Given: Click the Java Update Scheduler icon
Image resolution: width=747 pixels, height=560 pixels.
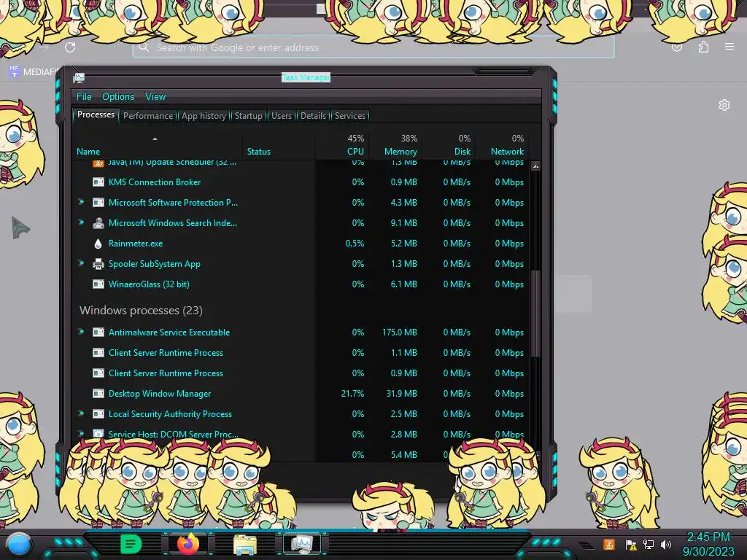Looking at the screenshot, I should coord(98,163).
